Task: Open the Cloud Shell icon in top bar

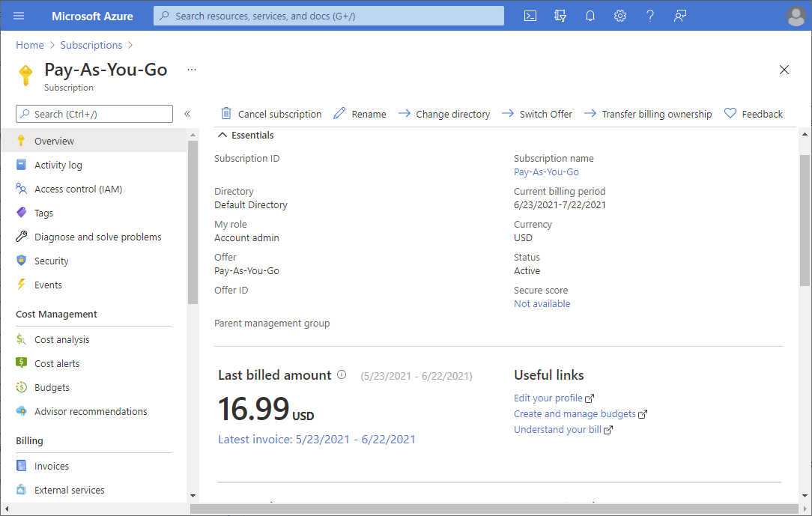Action: pos(530,15)
